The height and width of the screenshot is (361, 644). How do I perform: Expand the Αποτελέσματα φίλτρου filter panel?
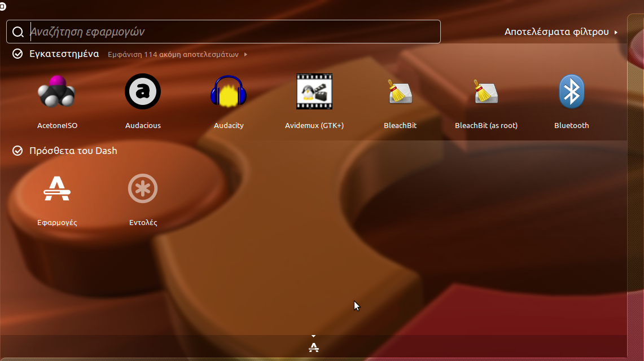tap(560, 32)
